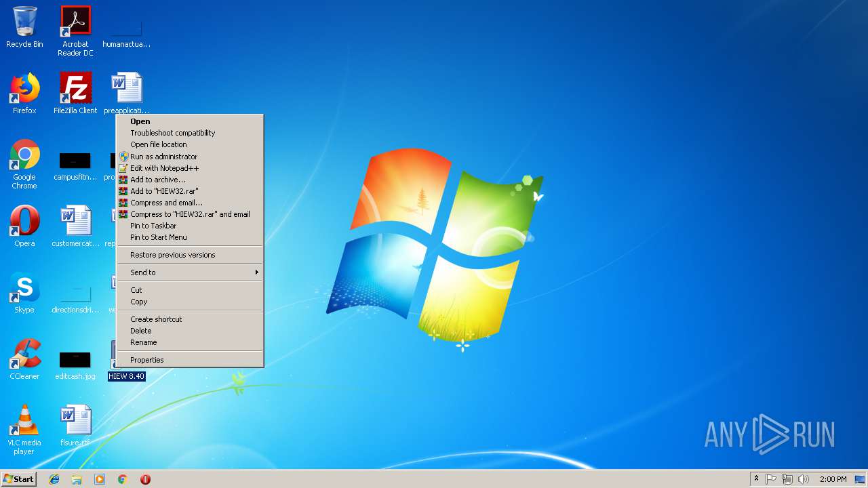Open the network tray icon
Viewport: 868px width, 488px height.
click(x=787, y=479)
